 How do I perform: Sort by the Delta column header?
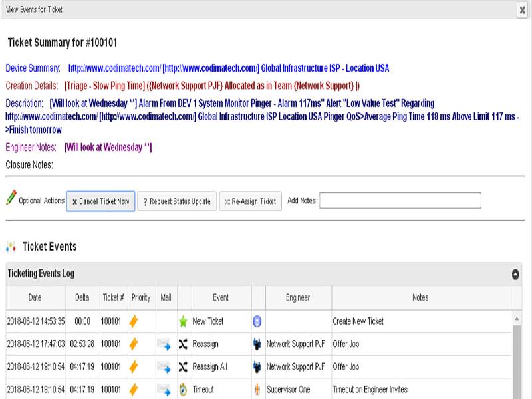pyautogui.click(x=82, y=297)
